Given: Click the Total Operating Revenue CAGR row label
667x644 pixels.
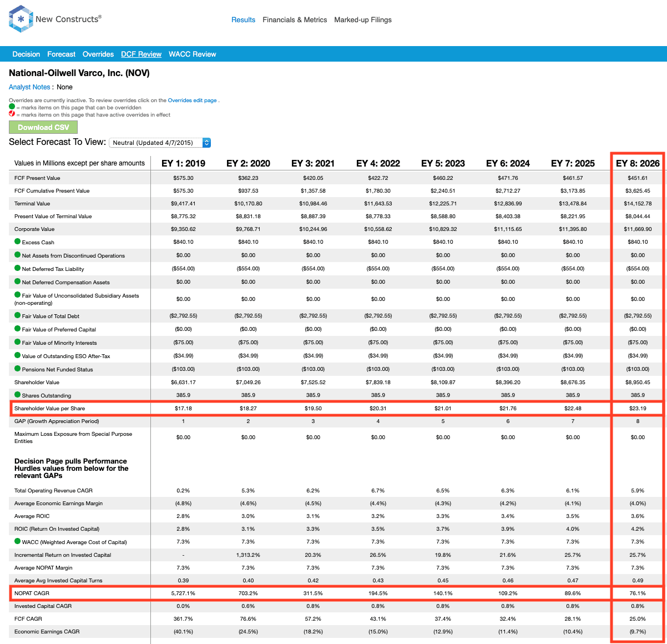Looking at the screenshot, I should pos(53,491).
